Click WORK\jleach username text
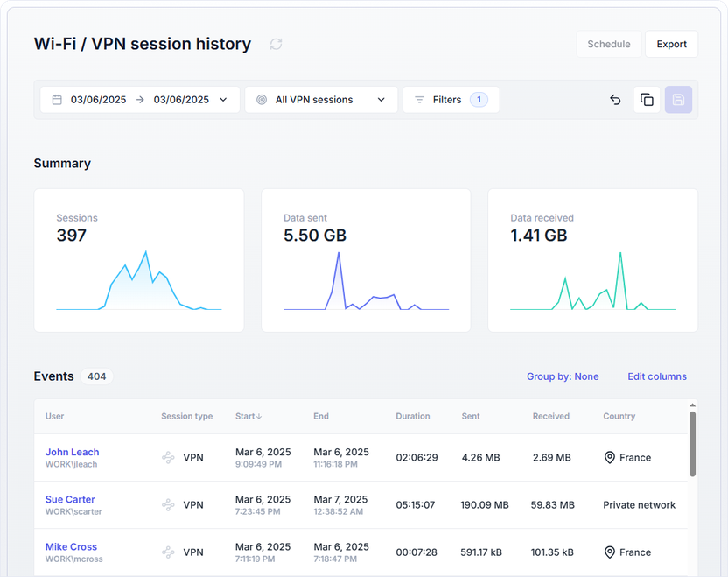Viewport: 728px width, 577px height. point(71,464)
